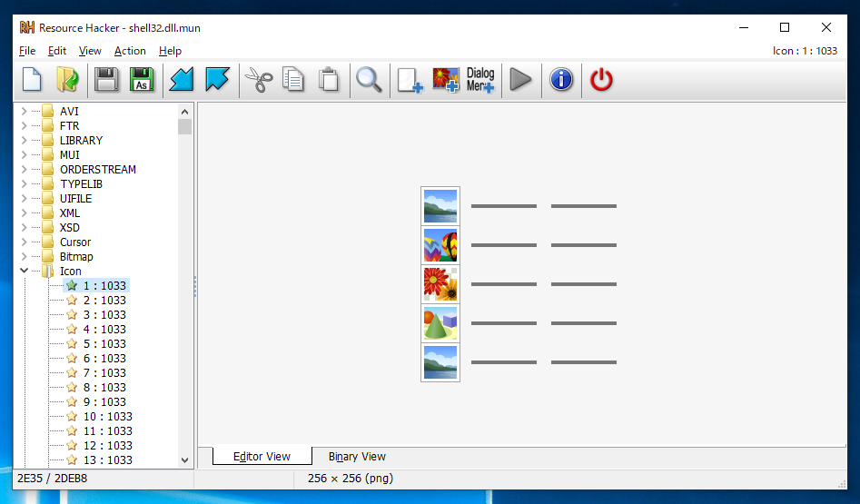Screen dimensions: 860x504
Task: Paste using the clipboard toolbar icon
Action: click(x=329, y=80)
